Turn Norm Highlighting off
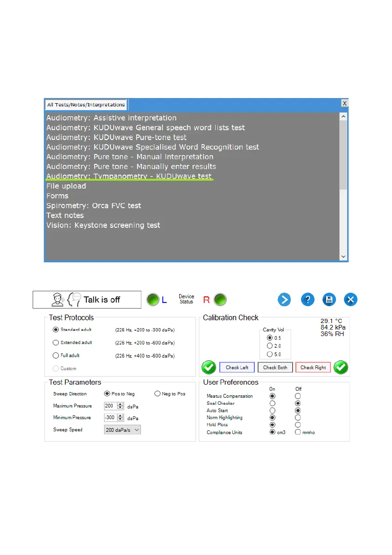The height and width of the screenshot is (555, 392). point(298,418)
